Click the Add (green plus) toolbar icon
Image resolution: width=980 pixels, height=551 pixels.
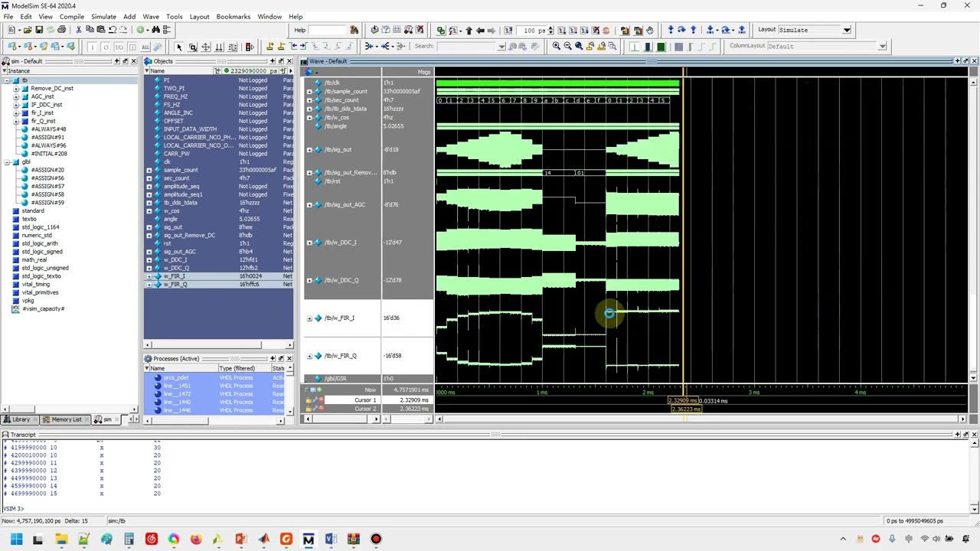(x=140, y=30)
